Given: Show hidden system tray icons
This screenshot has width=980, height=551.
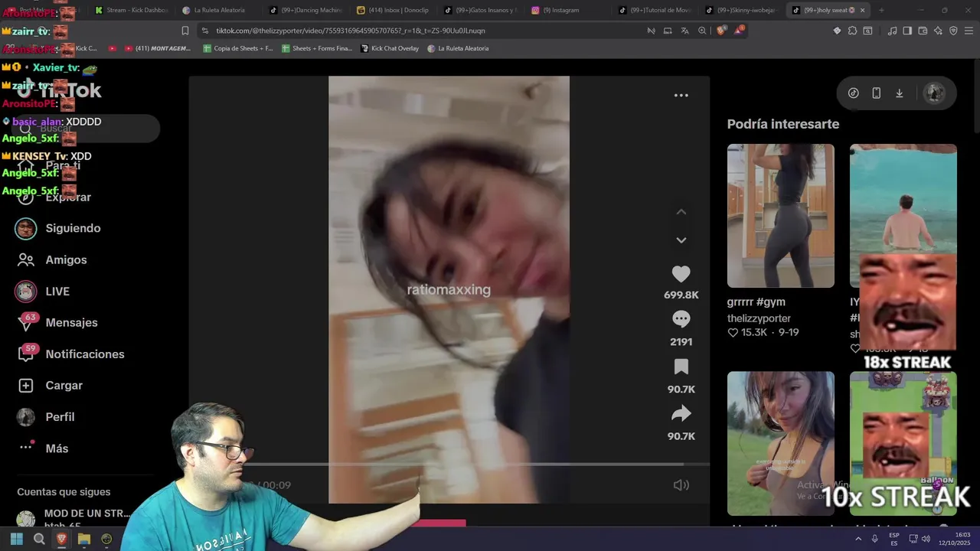Looking at the screenshot, I should coord(858,539).
